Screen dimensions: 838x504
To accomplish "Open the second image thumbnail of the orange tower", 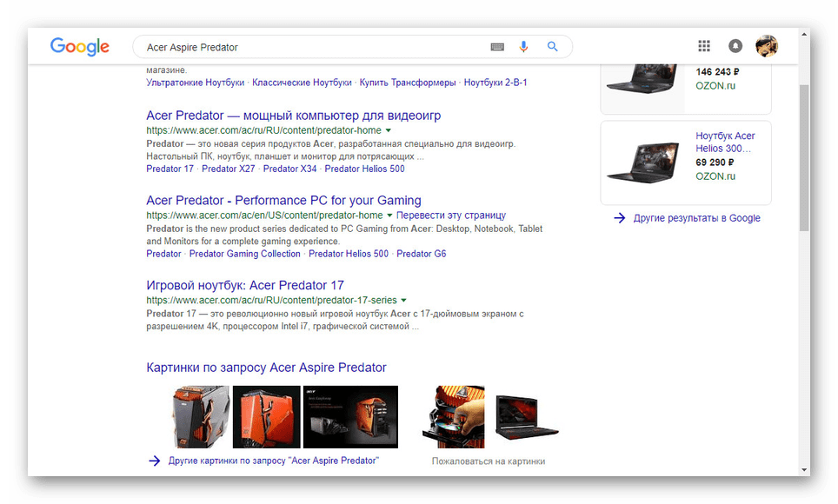I will tap(266, 417).
